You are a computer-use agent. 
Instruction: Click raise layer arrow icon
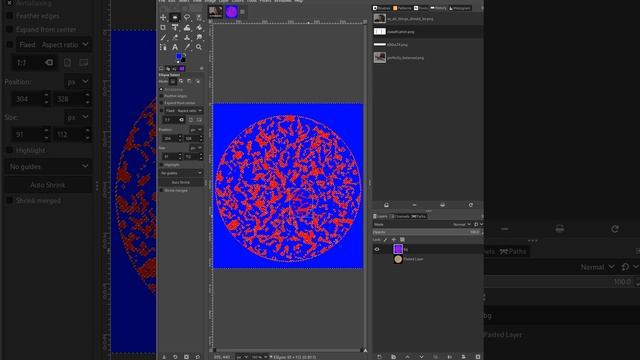(407, 357)
